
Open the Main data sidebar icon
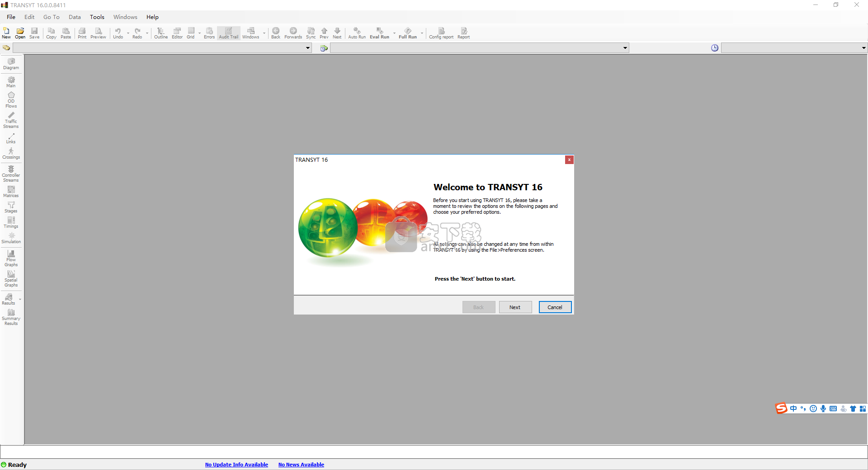pos(11,82)
